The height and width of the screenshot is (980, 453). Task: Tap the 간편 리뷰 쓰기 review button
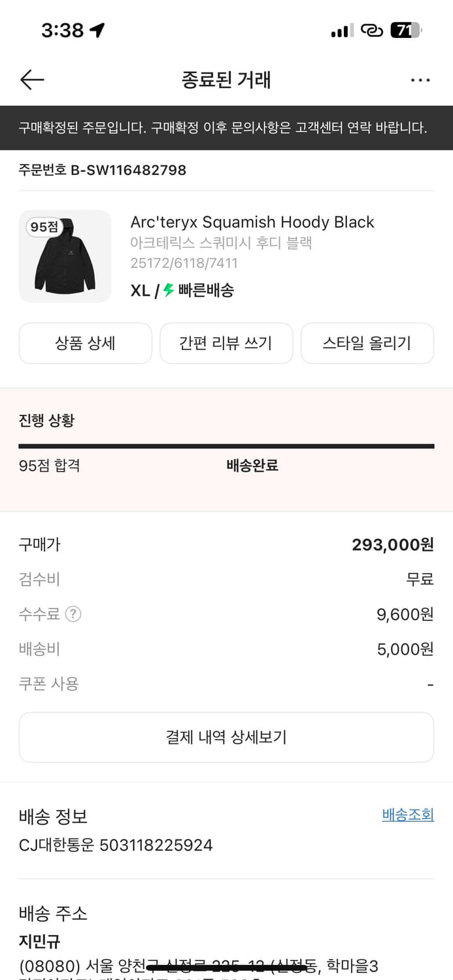pos(226,343)
